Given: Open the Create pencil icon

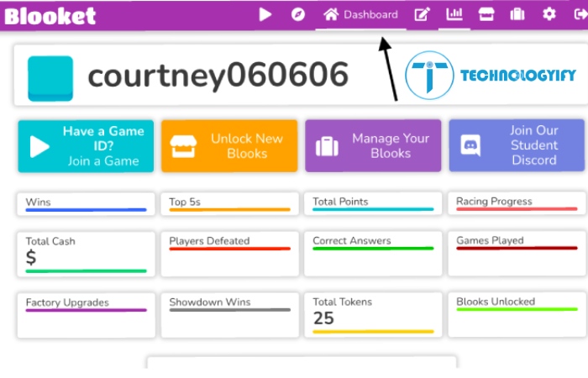Looking at the screenshot, I should point(422,14).
